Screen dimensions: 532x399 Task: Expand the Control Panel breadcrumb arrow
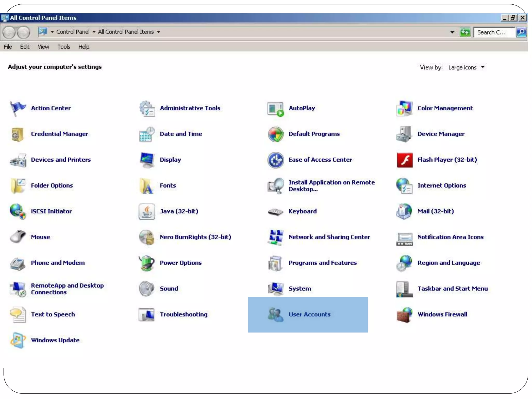(x=94, y=32)
